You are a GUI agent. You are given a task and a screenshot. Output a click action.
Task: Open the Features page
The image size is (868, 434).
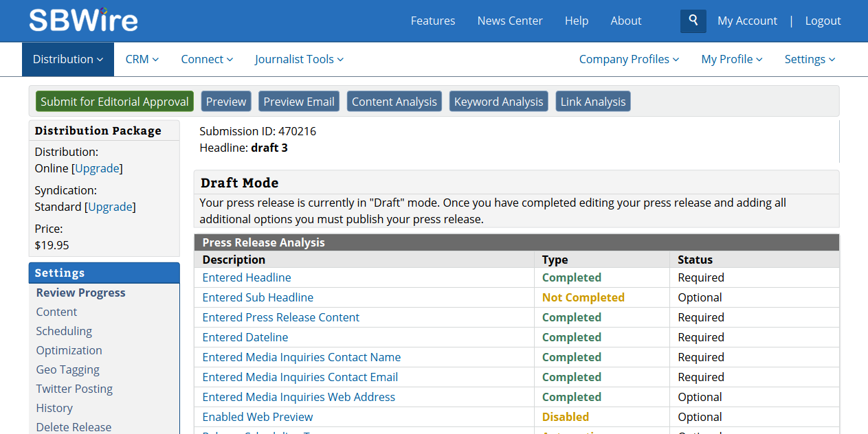pyautogui.click(x=433, y=21)
